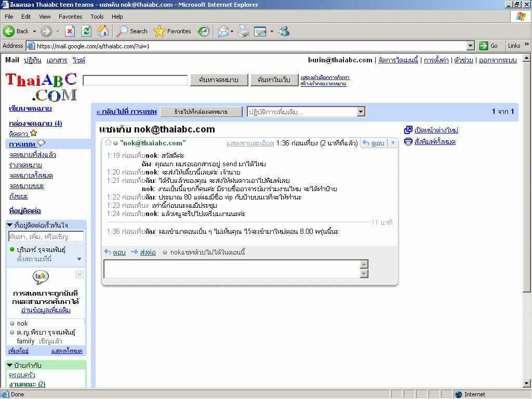Screen dimensions: 532x399
Task: Open the compose mail (เขียนจดหมาย) link
Action: [30, 109]
